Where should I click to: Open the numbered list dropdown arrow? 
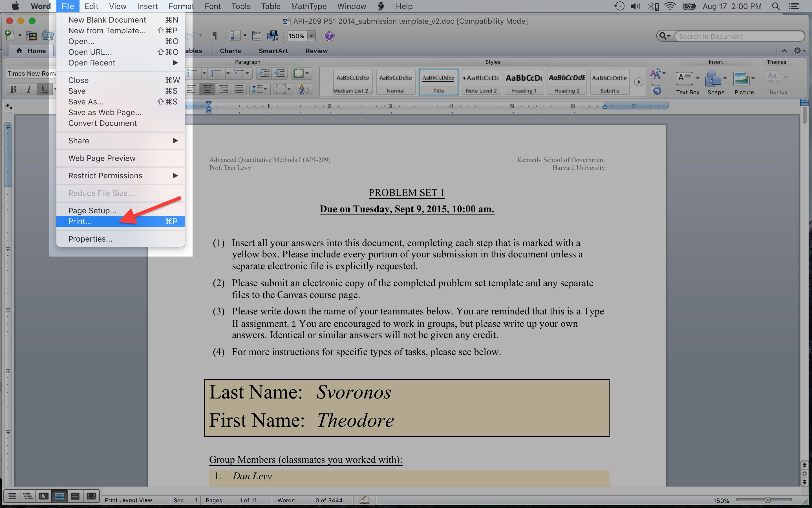[228, 73]
